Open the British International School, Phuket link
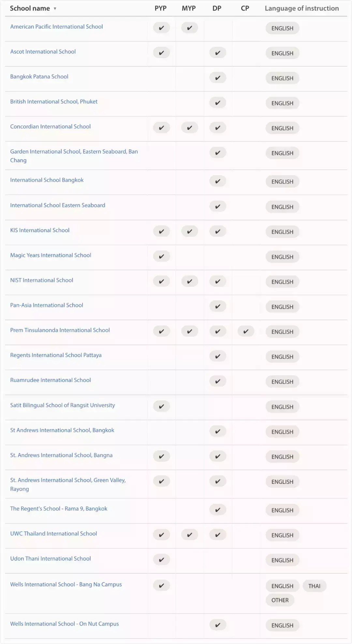This screenshot has width=352, height=644. pos(54,102)
